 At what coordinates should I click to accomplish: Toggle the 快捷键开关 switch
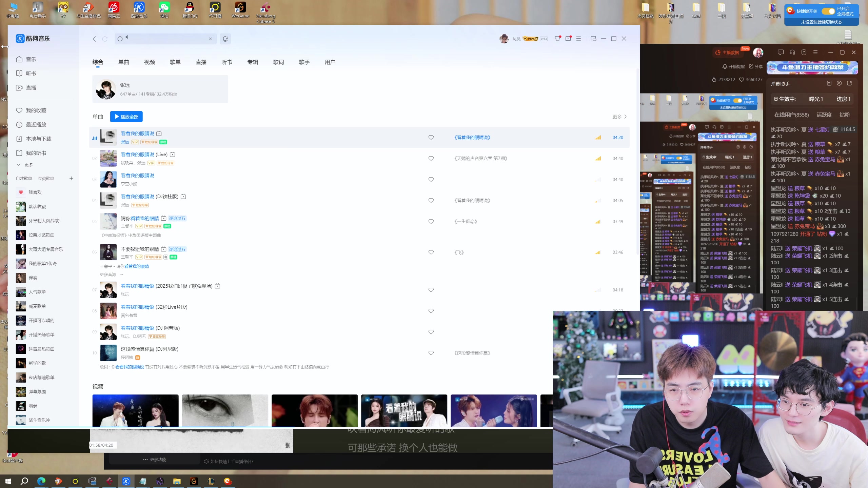828,11
